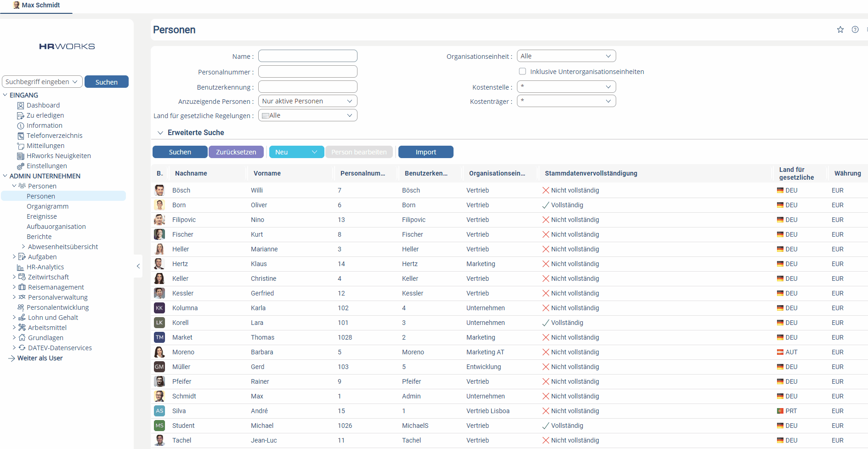The image size is (868, 449).
Task: Open the Organisationseinheit dropdown
Action: pos(566,56)
